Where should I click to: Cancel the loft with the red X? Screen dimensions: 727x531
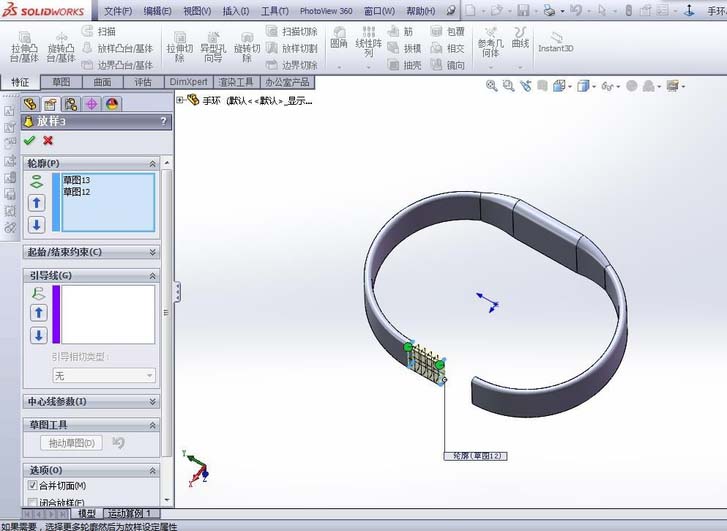[x=48, y=141]
